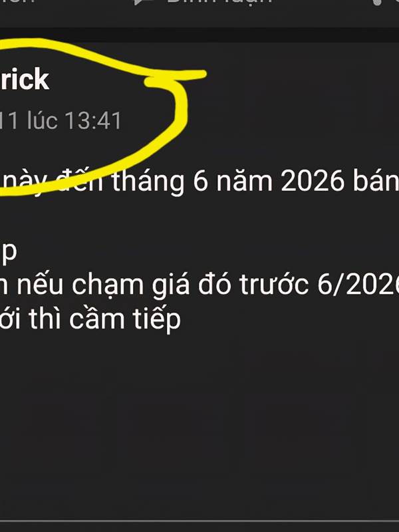
Task: Click the dark separator bar below action row
Action: (x=199, y=35)
